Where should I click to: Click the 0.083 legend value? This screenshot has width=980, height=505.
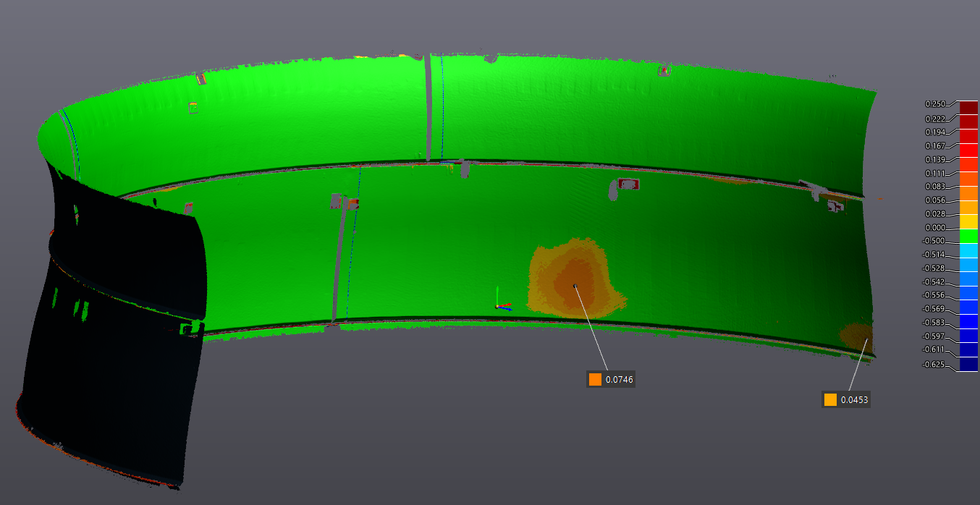click(934, 187)
